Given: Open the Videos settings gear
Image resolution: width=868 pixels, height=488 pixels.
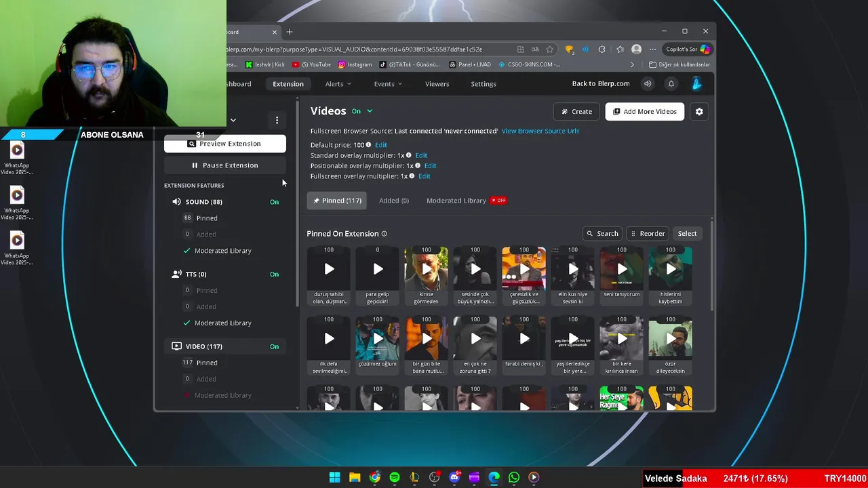Looking at the screenshot, I should click(x=699, y=111).
